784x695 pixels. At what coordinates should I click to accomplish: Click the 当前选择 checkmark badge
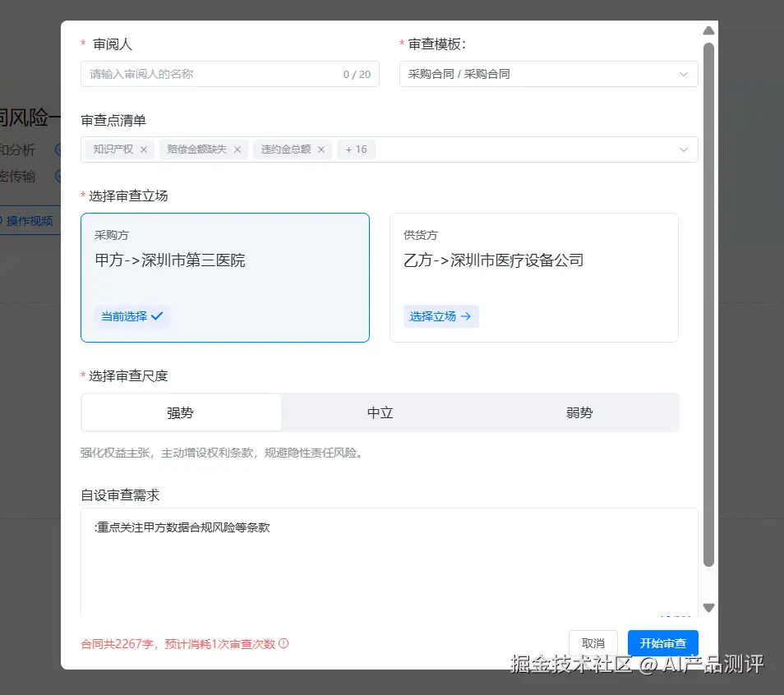click(x=132, y=316)
